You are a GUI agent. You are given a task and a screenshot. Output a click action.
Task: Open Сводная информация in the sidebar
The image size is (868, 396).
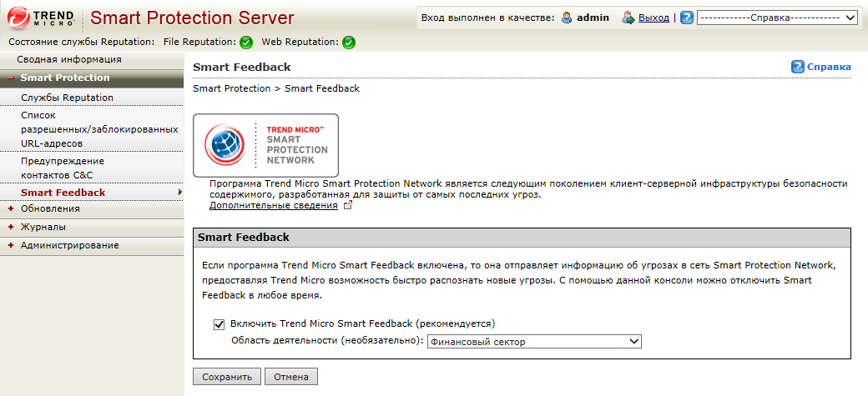[x=69, y=59]
